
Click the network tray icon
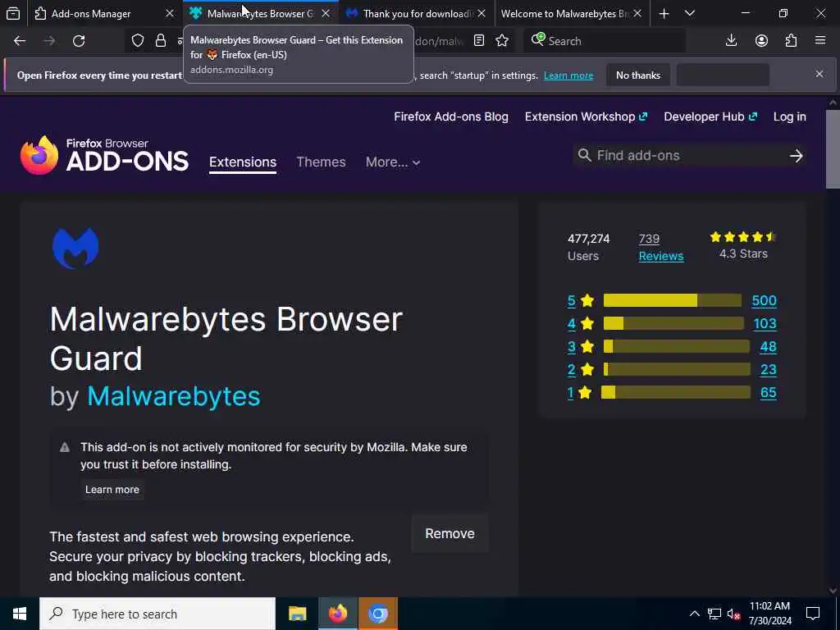click(x=714, y=614)
